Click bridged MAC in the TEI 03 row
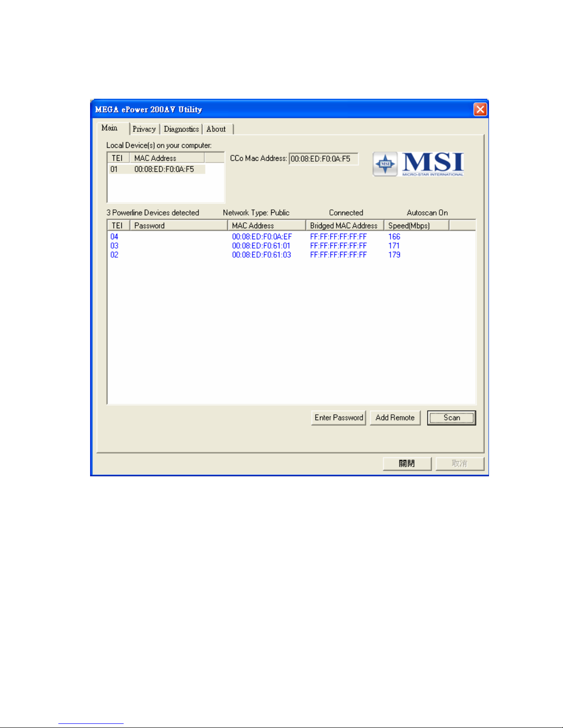The height and width of the screenshot is (728, 563). click(x=338, y=246)
